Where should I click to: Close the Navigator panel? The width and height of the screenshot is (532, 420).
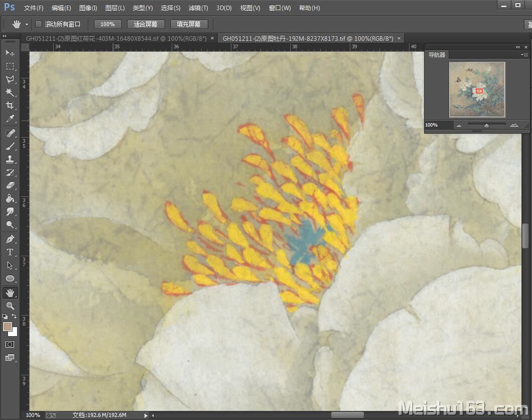pos(526,47)
